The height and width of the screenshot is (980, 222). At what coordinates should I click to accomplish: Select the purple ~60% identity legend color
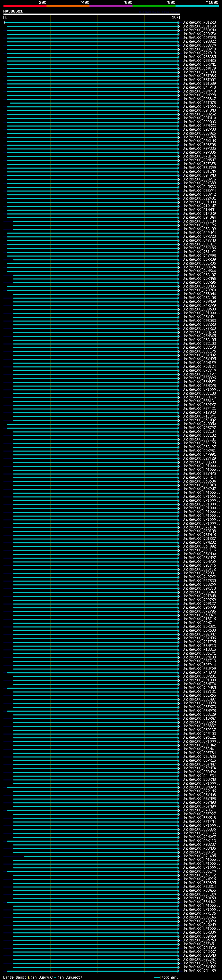[111, 6]
